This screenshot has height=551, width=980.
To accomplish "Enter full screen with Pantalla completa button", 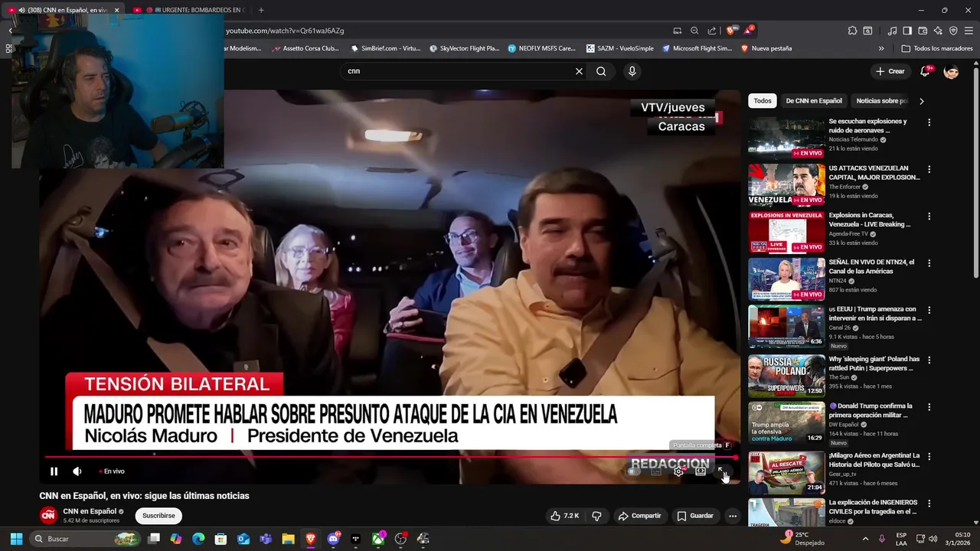I will [722, 471].
